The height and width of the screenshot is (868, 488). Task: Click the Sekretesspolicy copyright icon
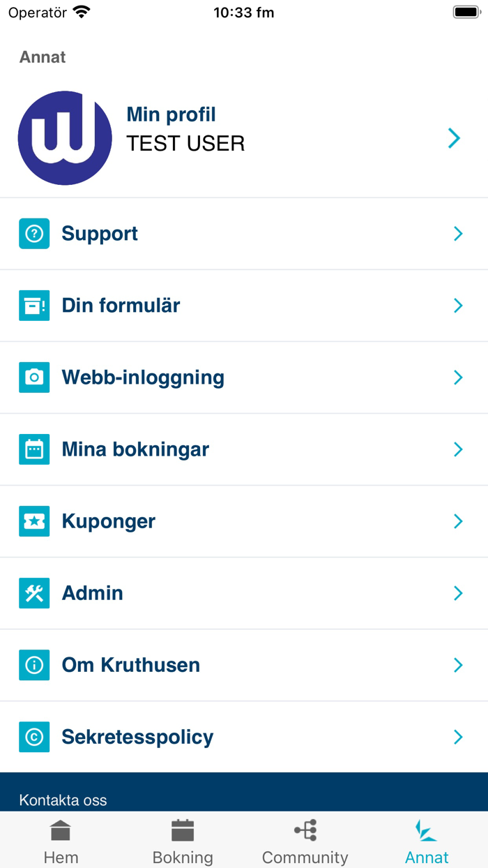[x=34, y=737]
